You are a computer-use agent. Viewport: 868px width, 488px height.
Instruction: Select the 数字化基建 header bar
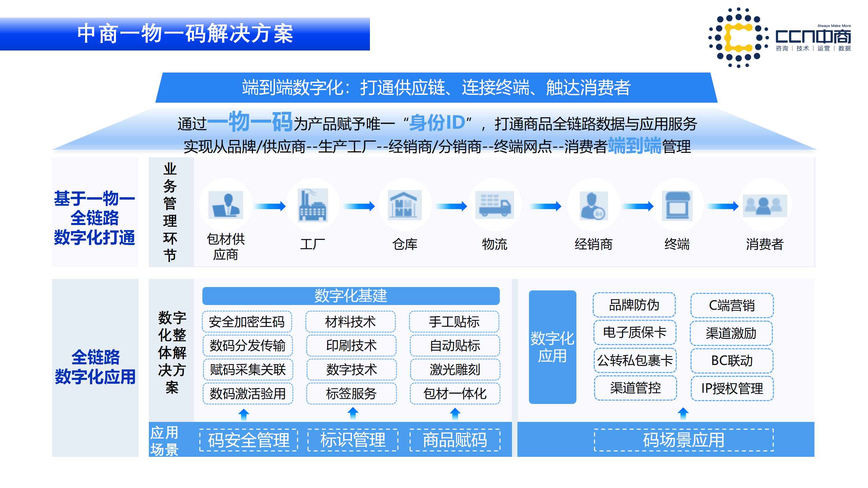(x=351, y=296)
